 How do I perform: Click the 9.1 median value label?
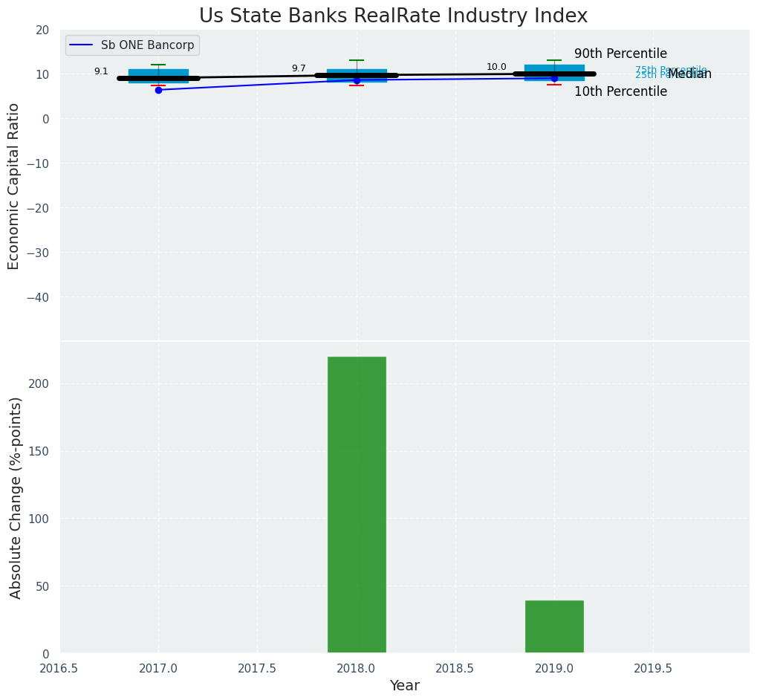click(101, 71)
